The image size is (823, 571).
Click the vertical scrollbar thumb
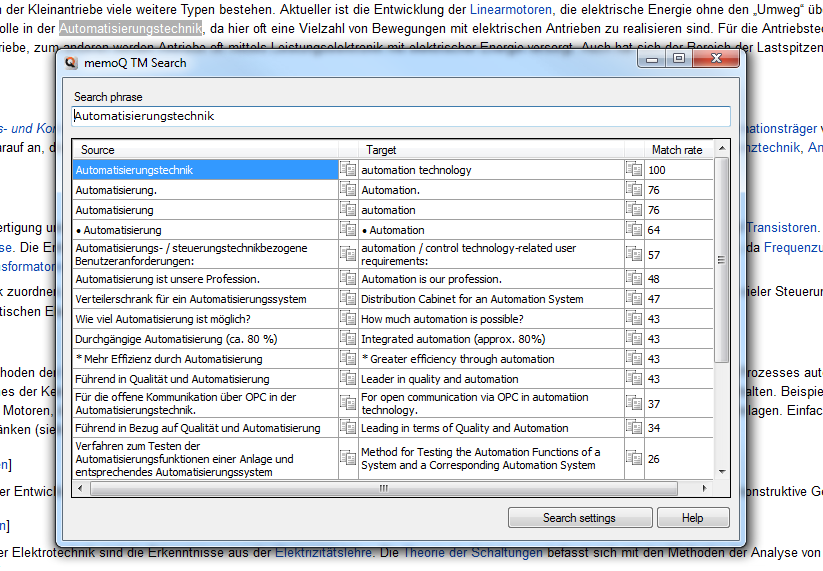722,260
